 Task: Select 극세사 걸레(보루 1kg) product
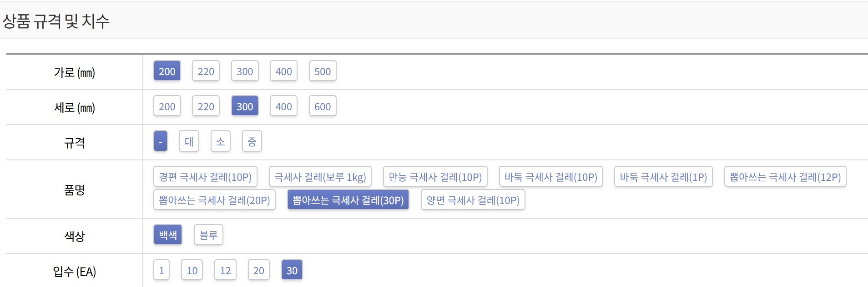pyautogui.click(x=320, y=177)
